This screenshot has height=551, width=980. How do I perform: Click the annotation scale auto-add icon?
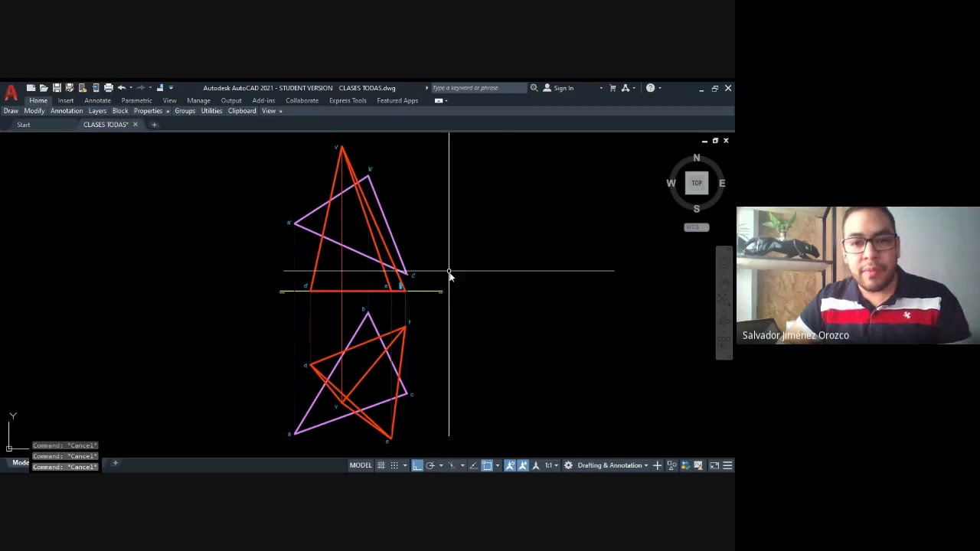pos(523,465)
